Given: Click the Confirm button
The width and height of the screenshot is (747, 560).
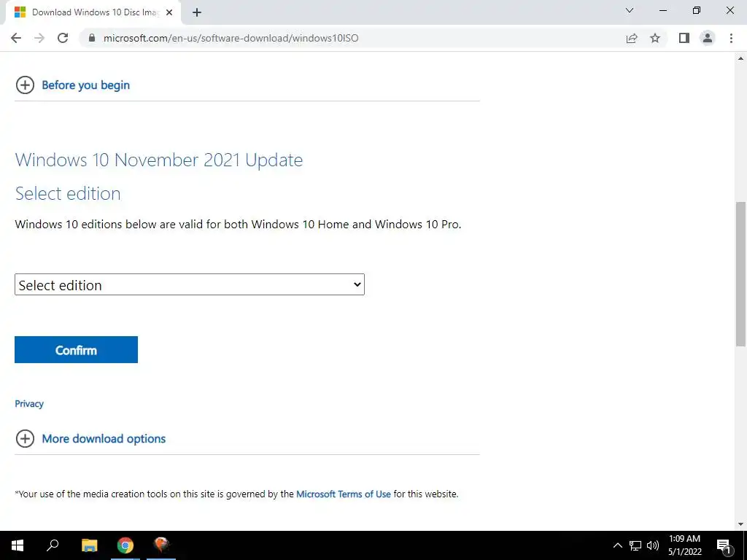Looking at the screenshot, I should (x=76, y=350).
